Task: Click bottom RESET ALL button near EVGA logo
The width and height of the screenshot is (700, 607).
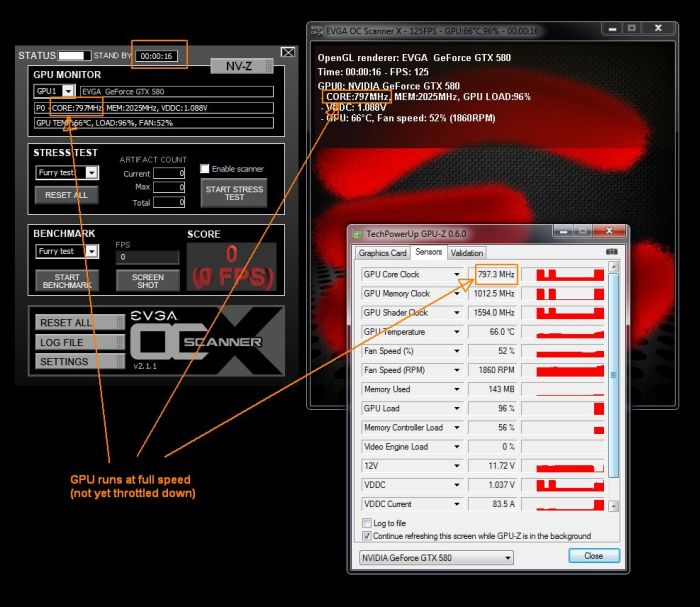Action: click(79, 322)
